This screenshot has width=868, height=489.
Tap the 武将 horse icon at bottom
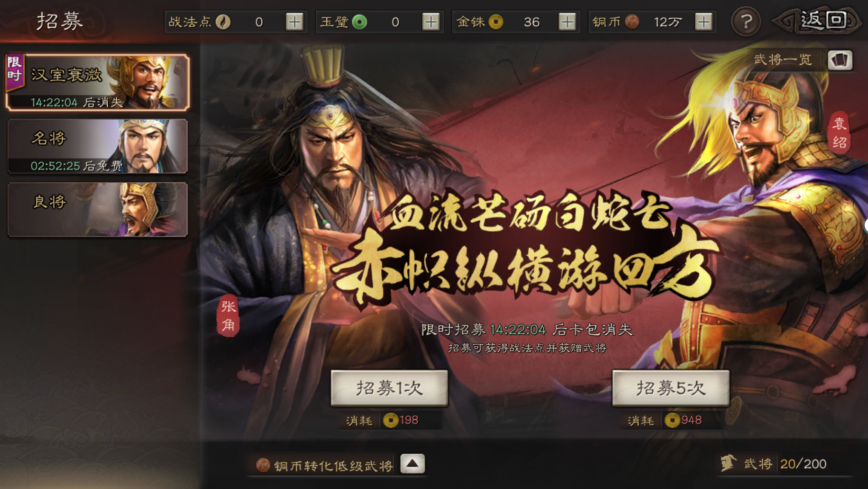click(x=728, y=463)
